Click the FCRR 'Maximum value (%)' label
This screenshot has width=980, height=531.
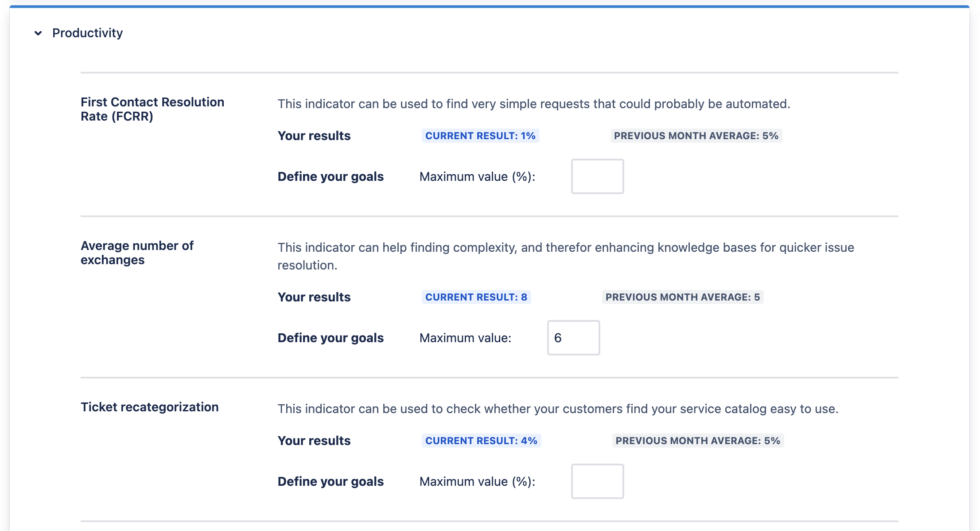(477, 176)
